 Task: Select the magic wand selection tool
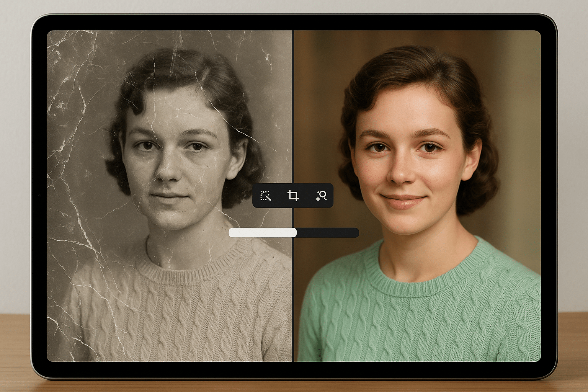coord(265,196)
